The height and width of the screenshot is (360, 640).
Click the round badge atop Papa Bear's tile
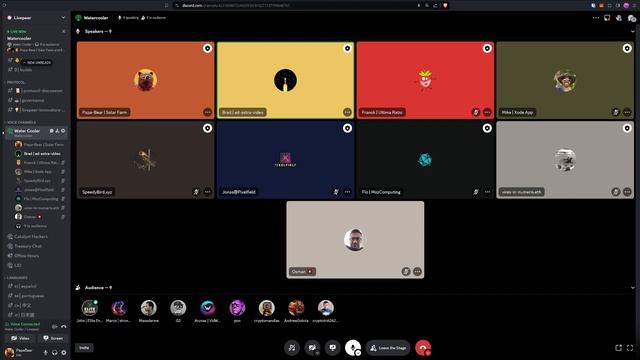point(207,49)
